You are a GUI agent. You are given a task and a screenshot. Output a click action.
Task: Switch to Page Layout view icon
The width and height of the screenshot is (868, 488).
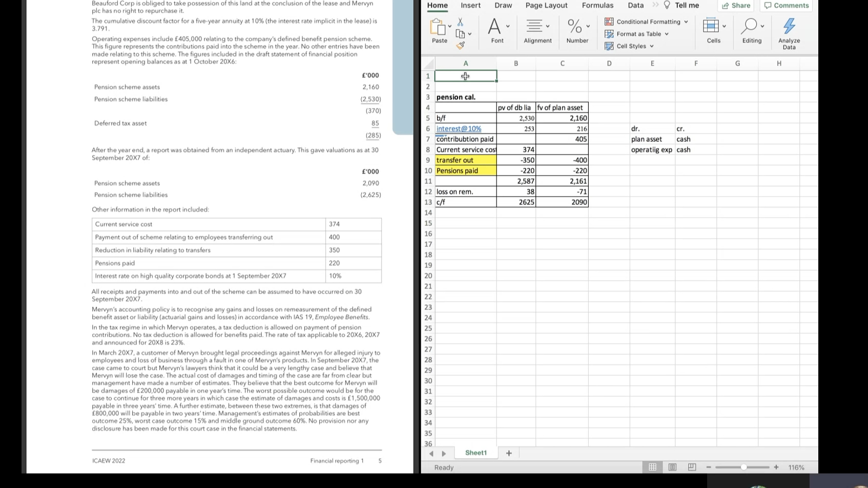(672, 467)
